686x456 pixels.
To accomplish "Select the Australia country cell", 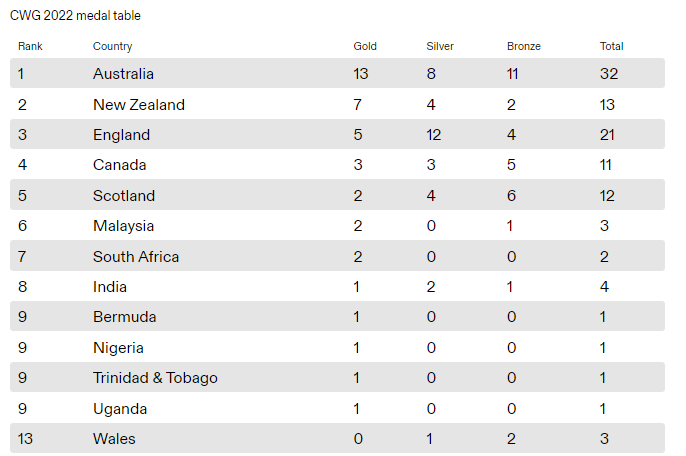I will coord(123,74).
